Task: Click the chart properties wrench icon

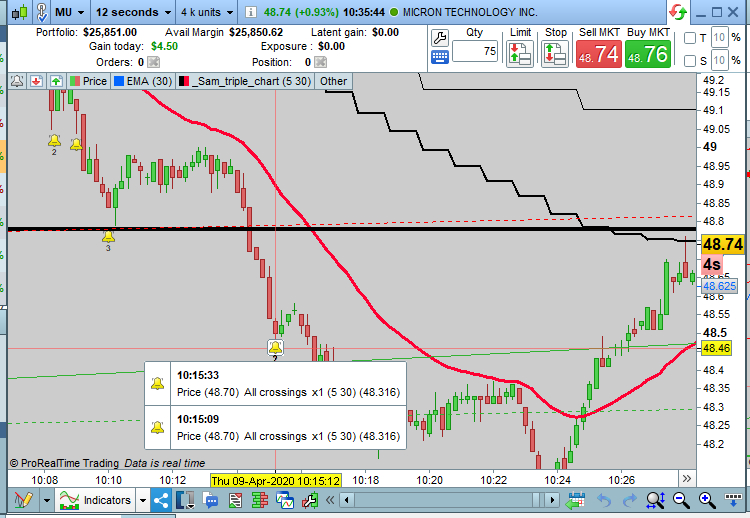Action: tap(310, 501)
